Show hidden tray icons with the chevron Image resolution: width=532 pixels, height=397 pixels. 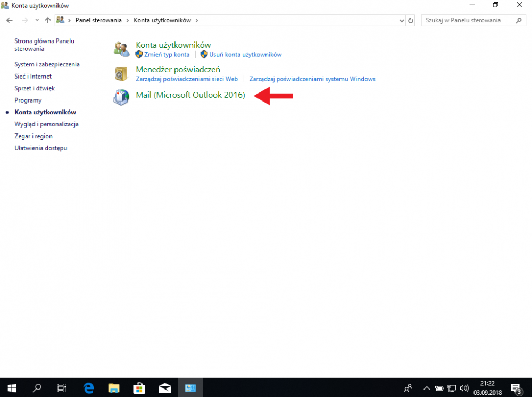click(x=427, y=388)
